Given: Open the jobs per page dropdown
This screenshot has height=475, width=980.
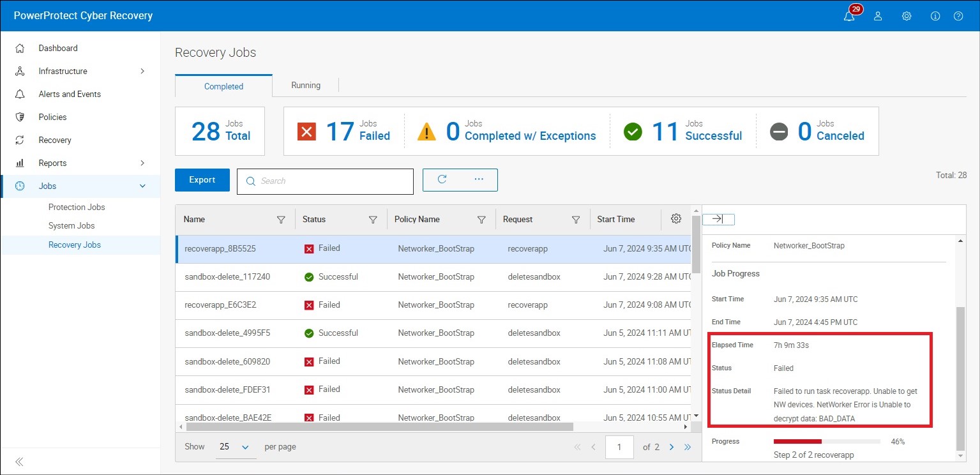Looking at the screenshot, I should (235, 446).
